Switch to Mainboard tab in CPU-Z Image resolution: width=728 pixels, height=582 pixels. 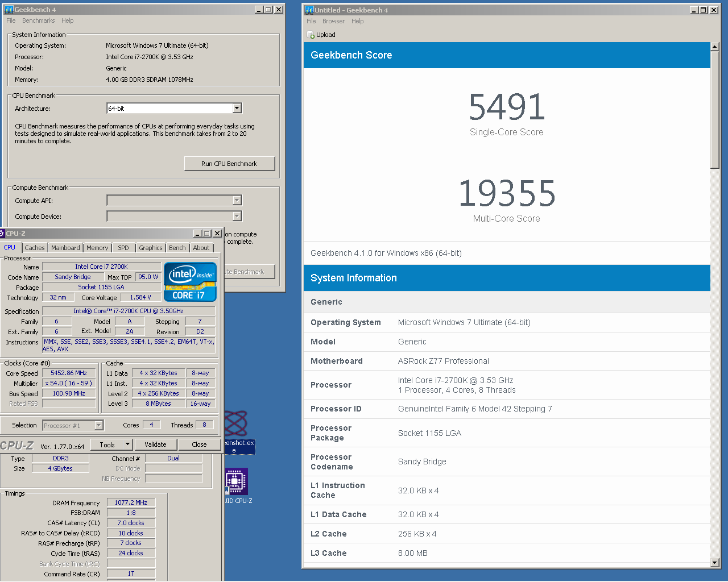pos(65,248)
